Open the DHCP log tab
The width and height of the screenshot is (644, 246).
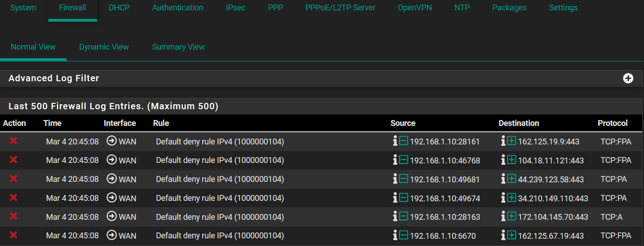(x=119, y=8)
